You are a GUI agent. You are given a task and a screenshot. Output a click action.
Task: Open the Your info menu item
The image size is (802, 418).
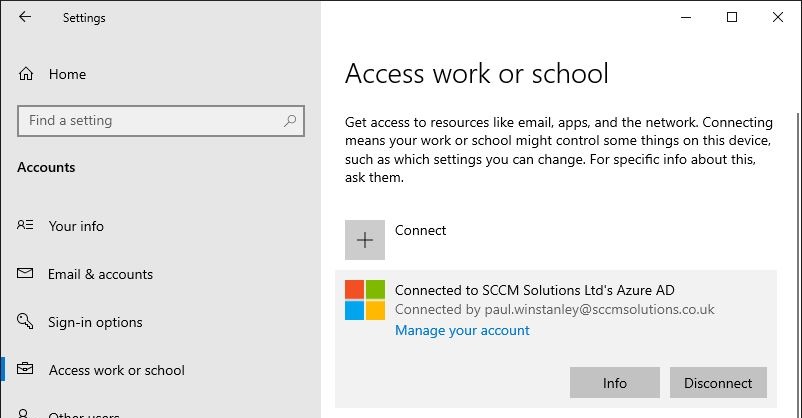[x=76, y=226]
